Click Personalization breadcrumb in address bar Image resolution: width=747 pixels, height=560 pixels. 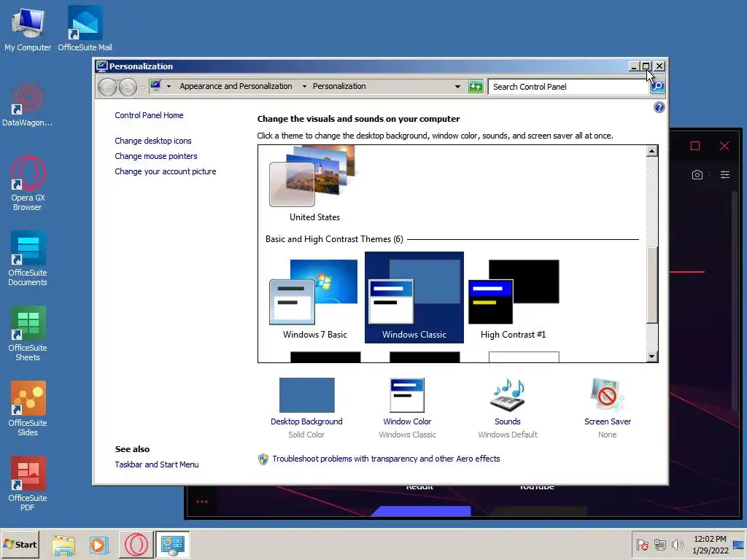339,86
